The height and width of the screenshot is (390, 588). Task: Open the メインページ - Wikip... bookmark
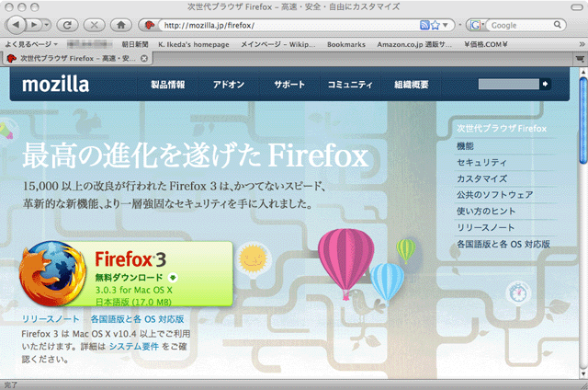point(277,44)
